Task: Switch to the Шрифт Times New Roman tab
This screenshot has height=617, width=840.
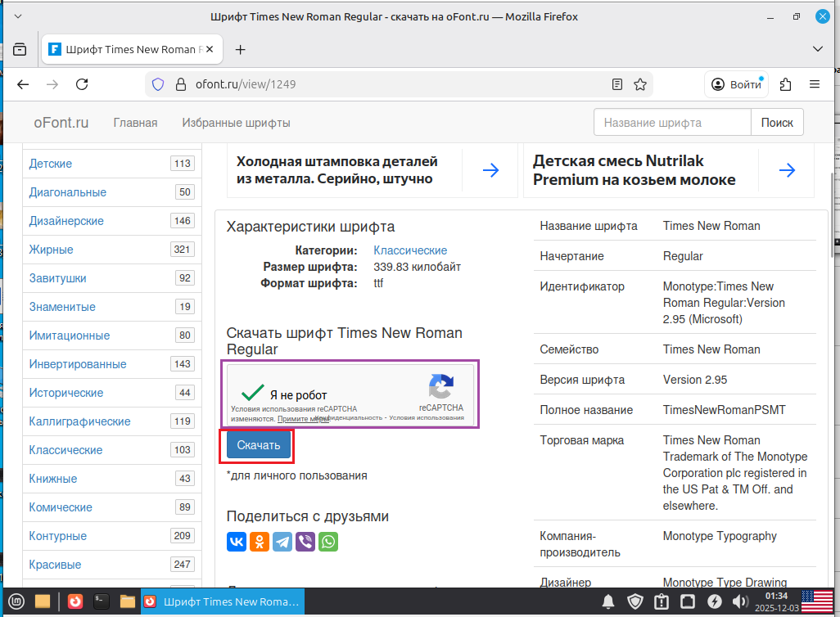Action: click(132, 49)
